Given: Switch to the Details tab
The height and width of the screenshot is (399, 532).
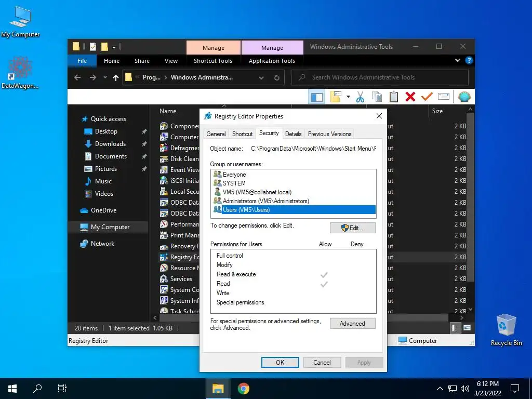Looking at the screenshot, I should (294, 134).
